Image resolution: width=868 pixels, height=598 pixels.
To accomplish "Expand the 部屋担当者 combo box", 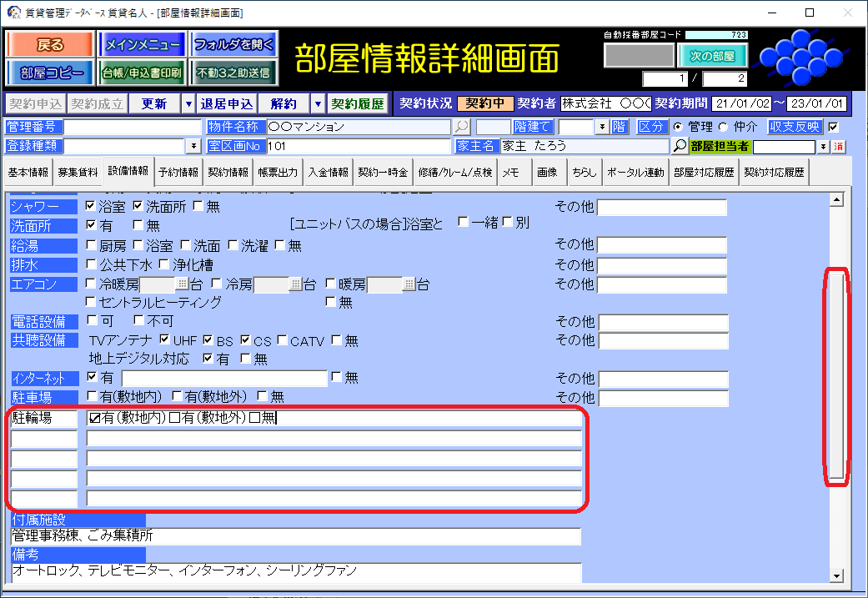I will (823, 147).
